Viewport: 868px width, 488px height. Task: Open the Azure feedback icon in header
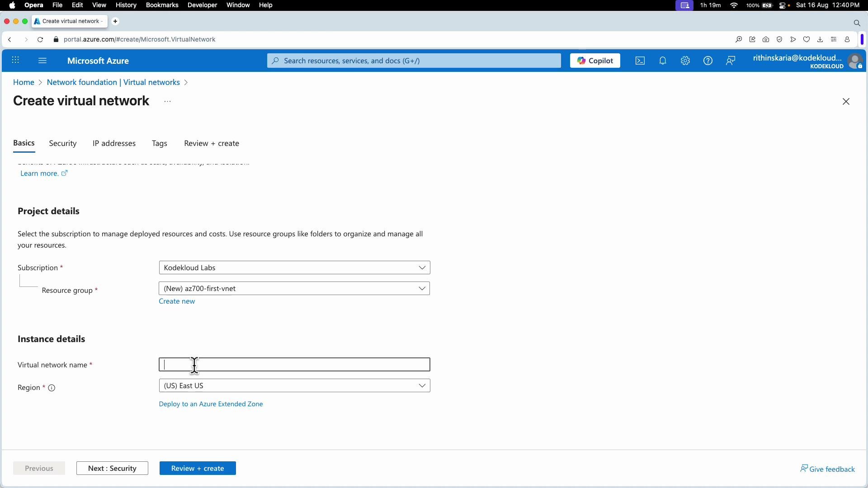(x=731, y=61)
